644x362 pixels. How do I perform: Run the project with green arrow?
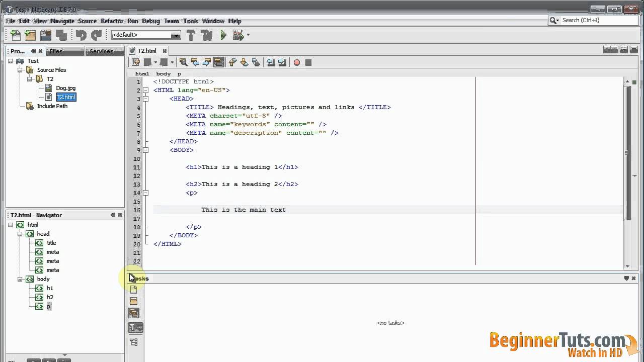223,35
